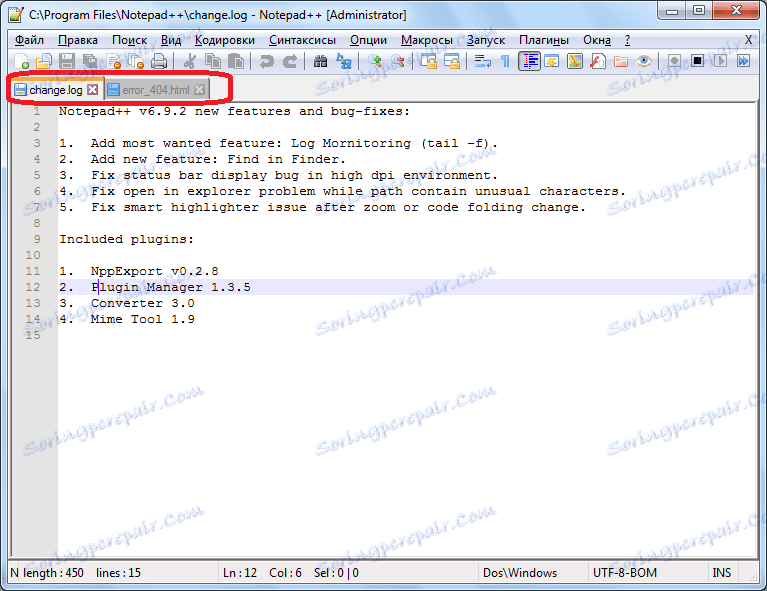
Task: Stop macro recording button
Action: pyautogui.click(x=698, y=62)
